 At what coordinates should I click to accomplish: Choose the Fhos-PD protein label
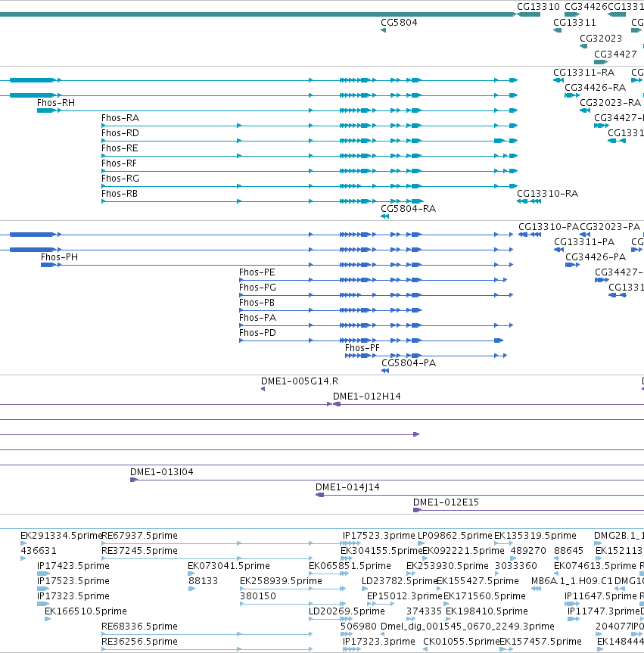[257, 333]
